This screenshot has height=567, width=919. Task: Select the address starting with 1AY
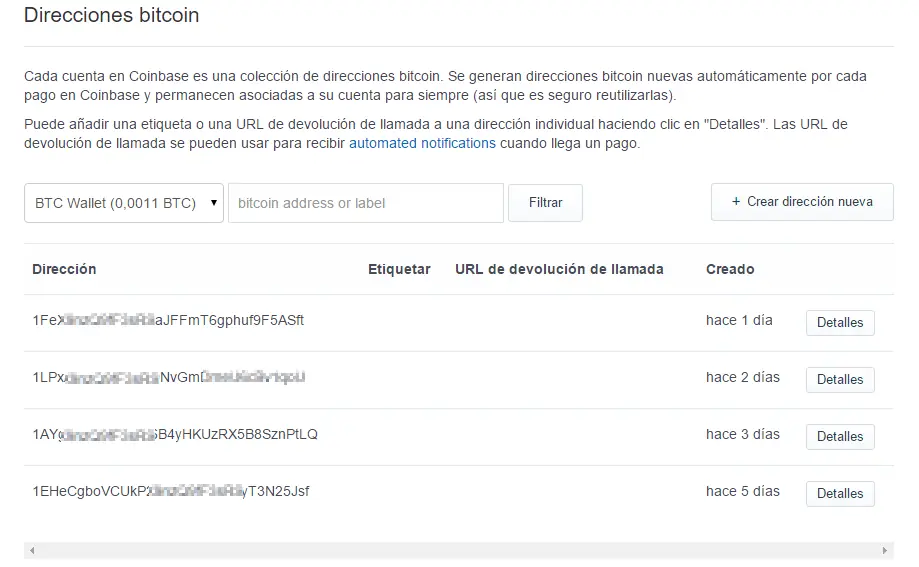click(175, 434)
